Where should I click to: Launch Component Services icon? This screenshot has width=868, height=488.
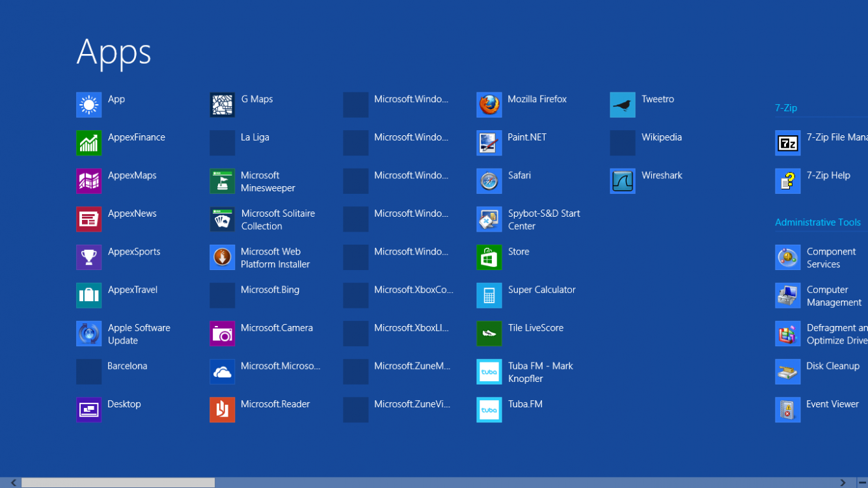click(x=787, y=258)
